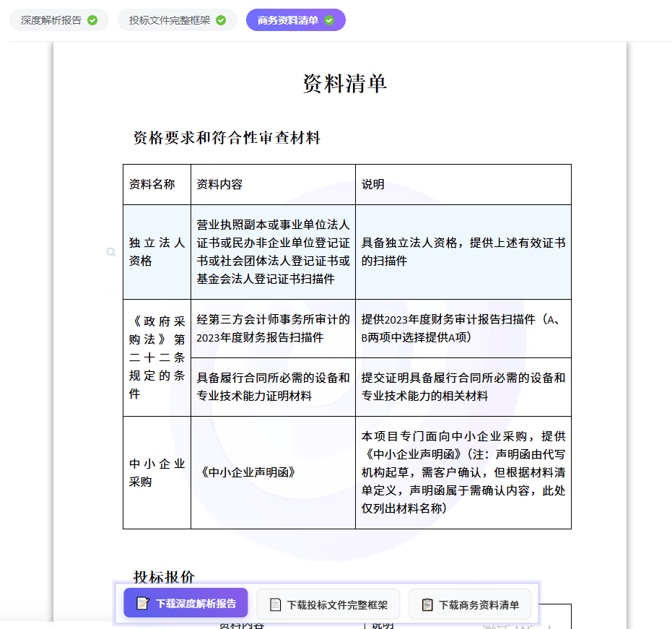
Task: Select the 独立法人资格 row cell
Action: (x=157, y=252)
